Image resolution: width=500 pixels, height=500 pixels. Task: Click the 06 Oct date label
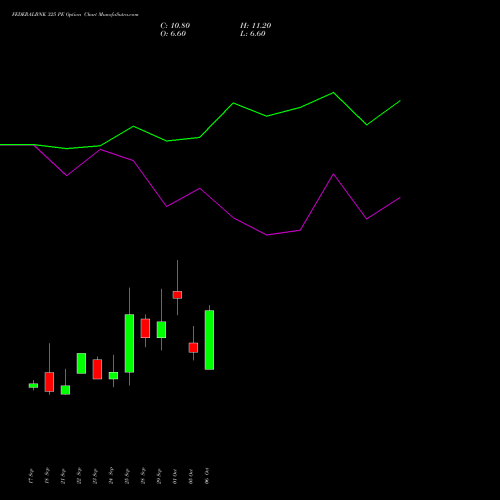[207, 476]
